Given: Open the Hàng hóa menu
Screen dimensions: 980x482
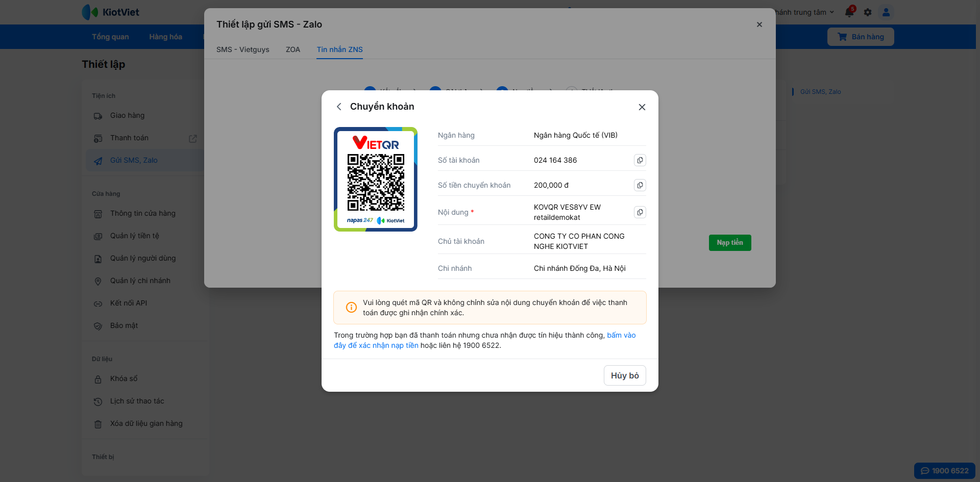Looking at the screenshot, I should click(165, 37).
